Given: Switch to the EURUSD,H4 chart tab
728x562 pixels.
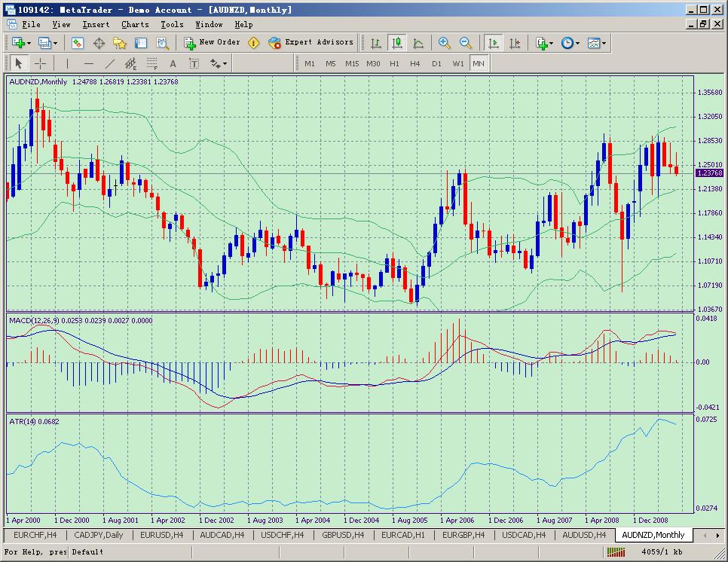Looking at the screenshot, I should 162,535.
